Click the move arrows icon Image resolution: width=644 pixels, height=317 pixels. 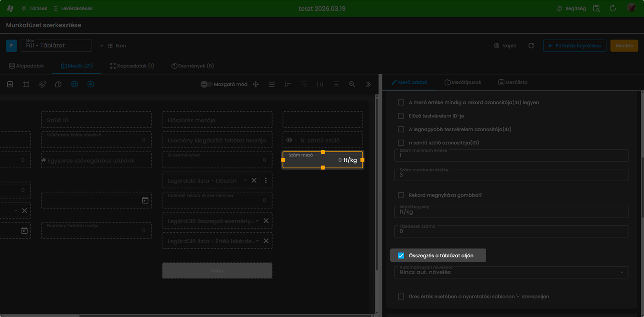(x=256, y=84)
